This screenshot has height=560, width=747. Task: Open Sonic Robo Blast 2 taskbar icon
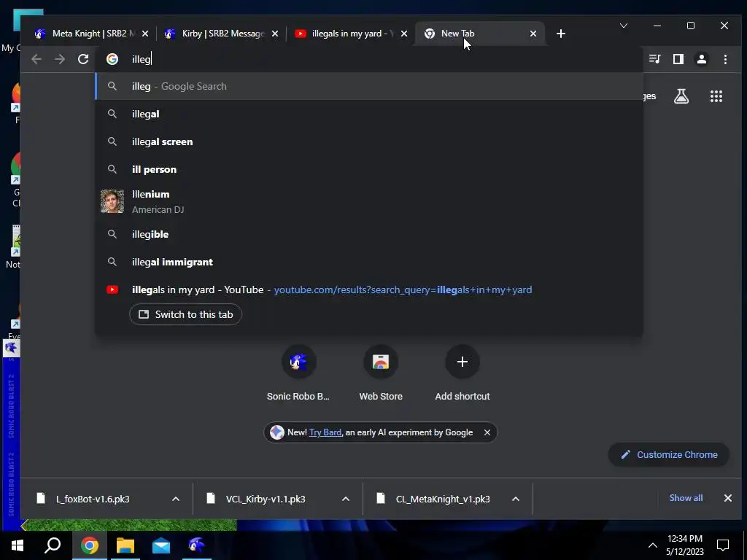[196, 545]
